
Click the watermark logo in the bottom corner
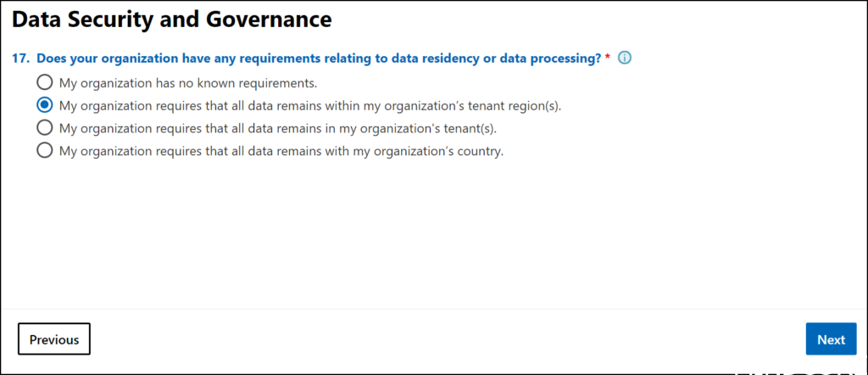click(x=801, y=372)
